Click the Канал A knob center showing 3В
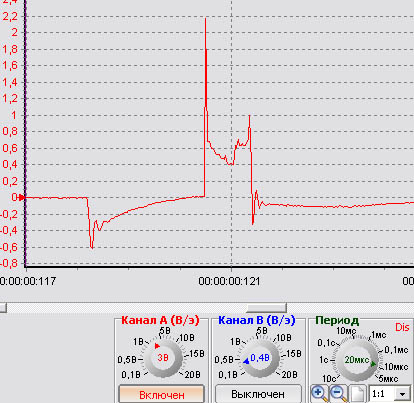Screen dimensions: 414x403 (x=163, y=358)
